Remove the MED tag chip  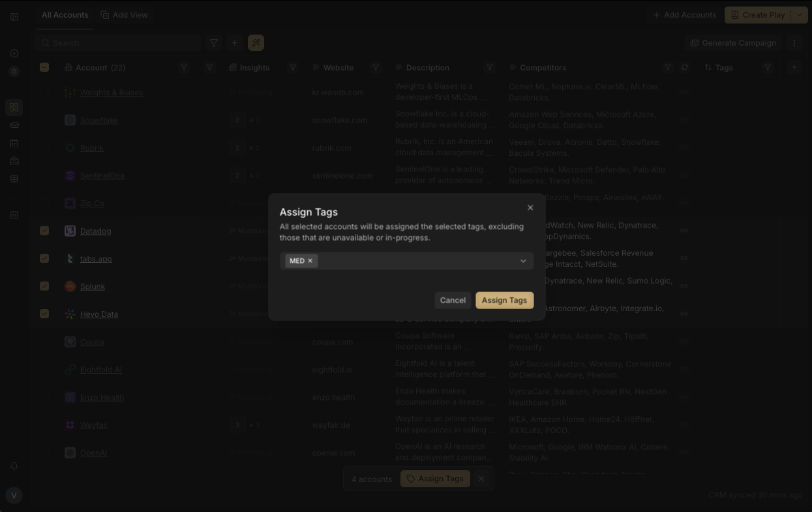pyautogui.click(x=310, y=261)
